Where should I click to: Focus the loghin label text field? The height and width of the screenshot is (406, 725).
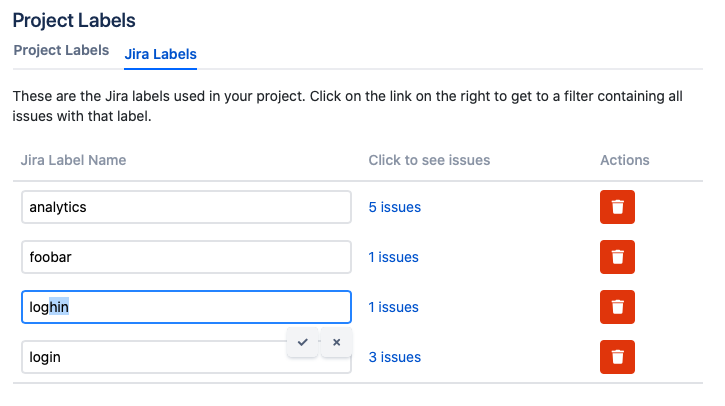[186, 307]
